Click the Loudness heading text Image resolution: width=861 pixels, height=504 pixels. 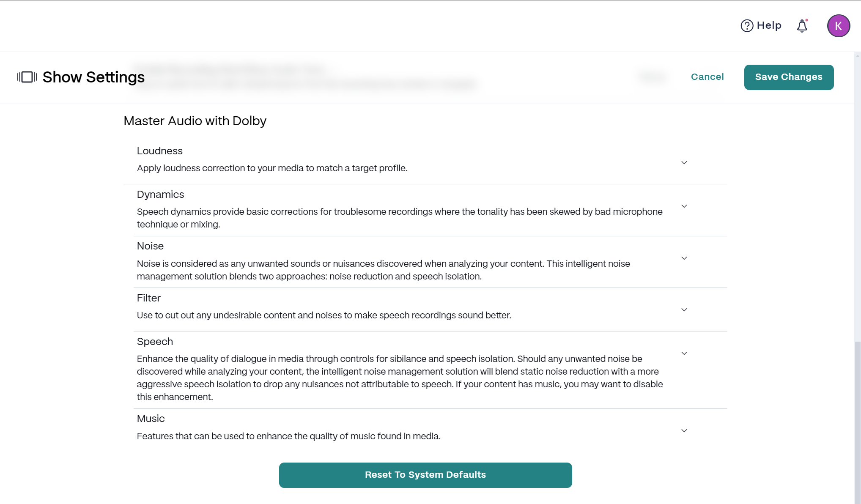click(159, 151)
